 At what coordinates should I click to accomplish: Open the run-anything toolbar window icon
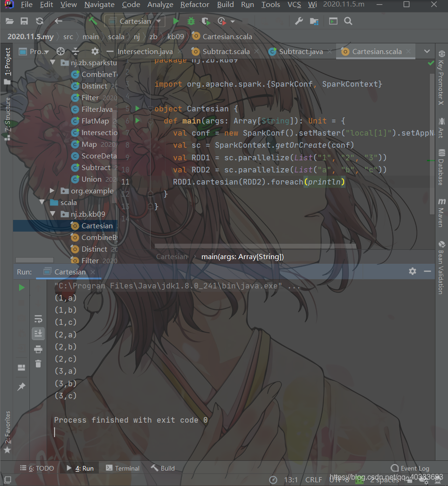pos(333,21)
